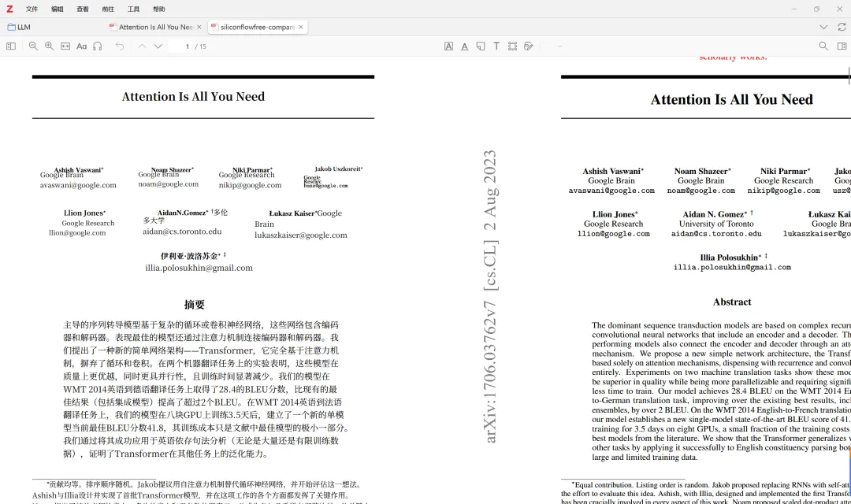Open the 编辑 menu
The width and height of the screenshot is (851, 504).
point(57,9)
